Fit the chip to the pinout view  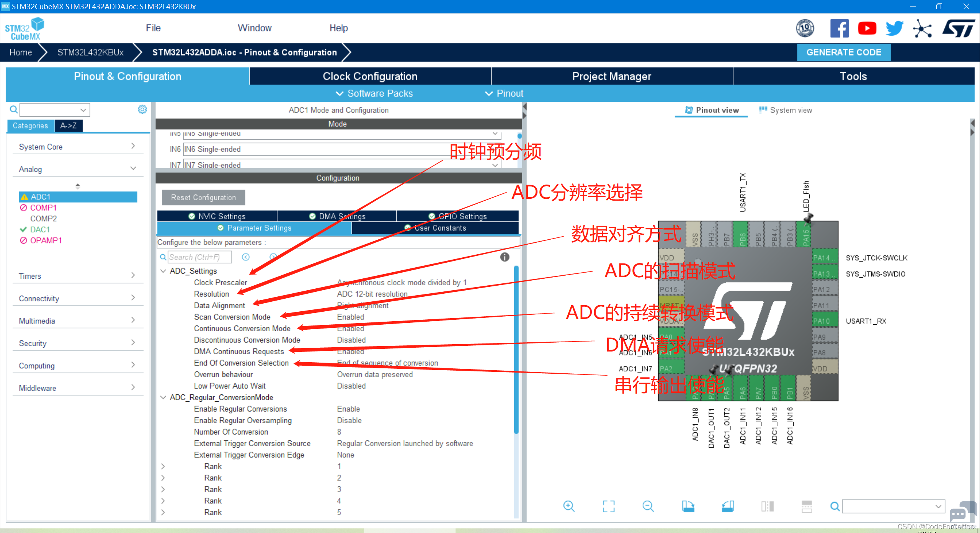click(x=609, y=507)
